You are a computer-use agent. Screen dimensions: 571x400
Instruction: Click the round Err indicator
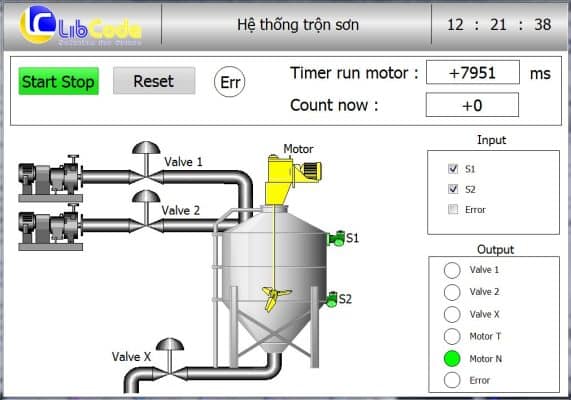coord(230,82)
